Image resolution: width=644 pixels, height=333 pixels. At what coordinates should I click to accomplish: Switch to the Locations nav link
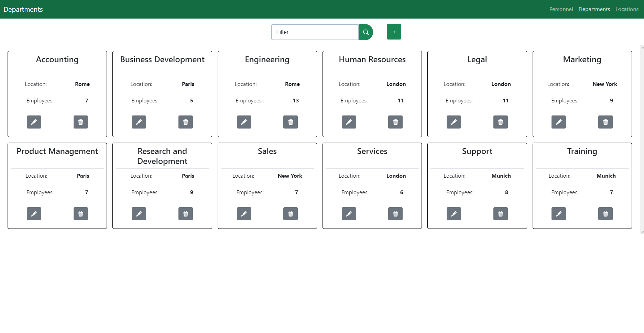point(626,9)
